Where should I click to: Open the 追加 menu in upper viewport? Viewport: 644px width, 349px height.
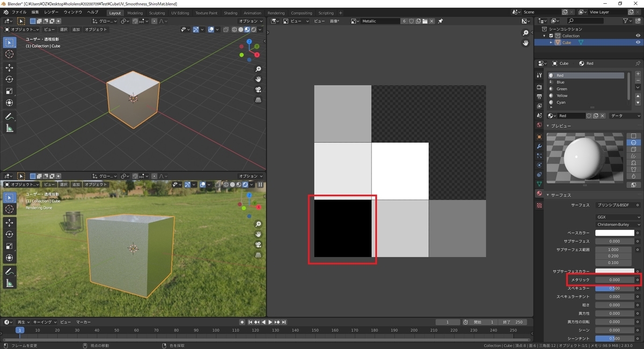pos(76,30)
